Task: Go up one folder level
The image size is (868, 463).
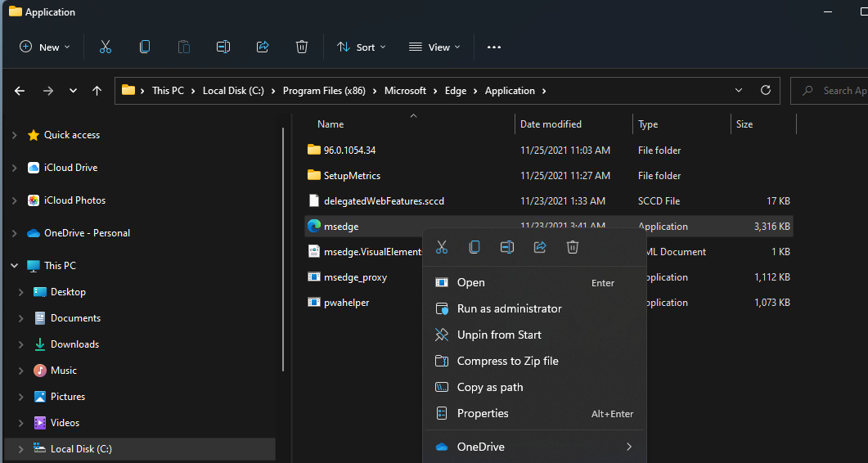Action: [97, 91]
